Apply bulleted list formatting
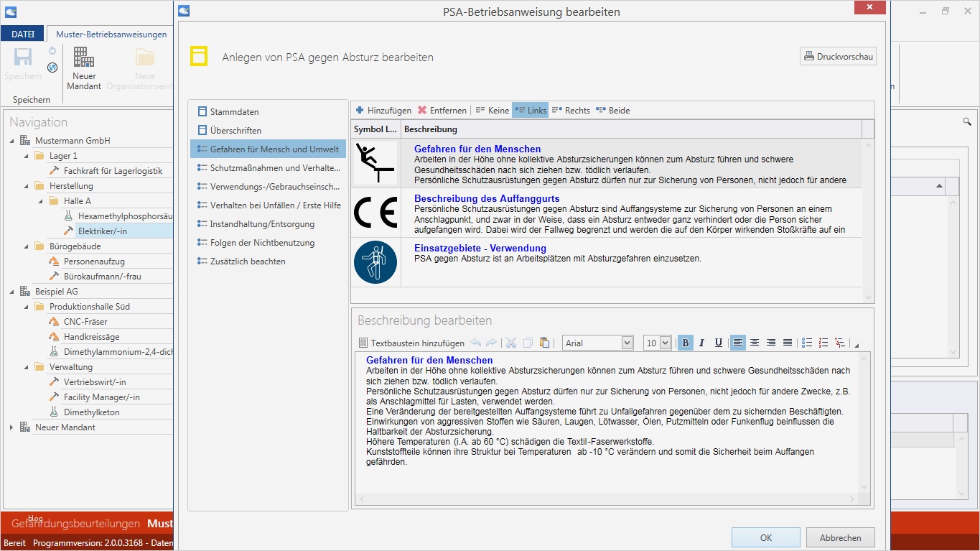 [x=807, y=343]
